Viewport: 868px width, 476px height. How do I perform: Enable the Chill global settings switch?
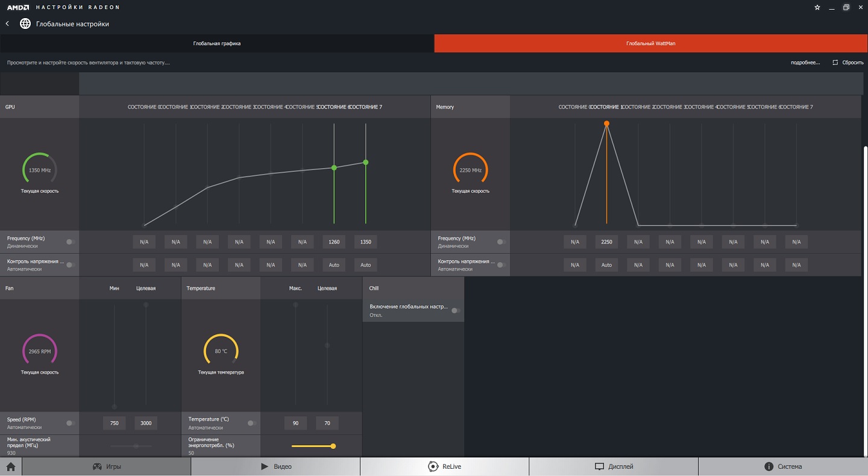coord(456,310)
